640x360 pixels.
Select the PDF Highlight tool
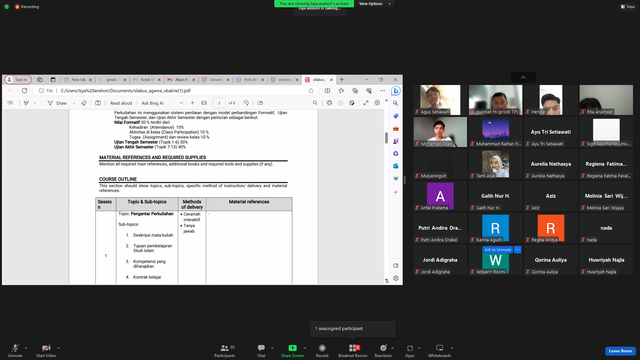tap(26, 103)
